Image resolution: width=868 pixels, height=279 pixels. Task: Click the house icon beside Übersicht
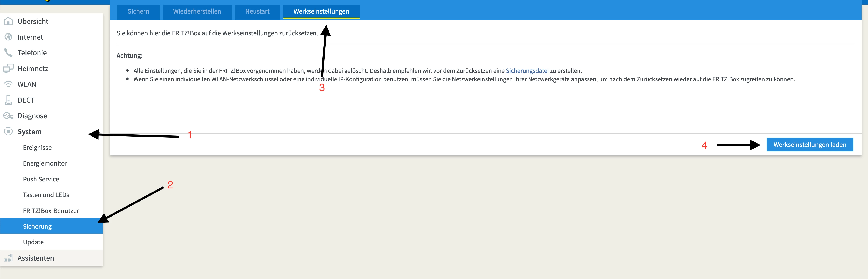(8, 21)
